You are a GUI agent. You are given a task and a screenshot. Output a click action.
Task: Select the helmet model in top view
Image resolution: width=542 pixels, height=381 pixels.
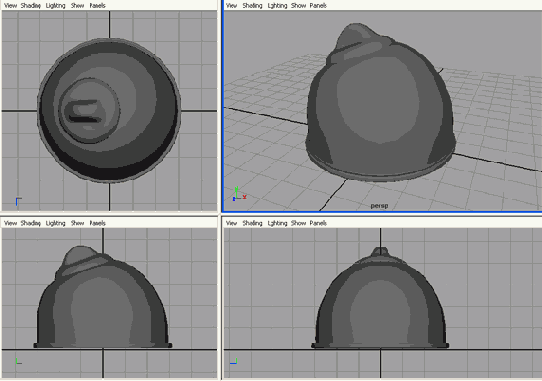109,110
